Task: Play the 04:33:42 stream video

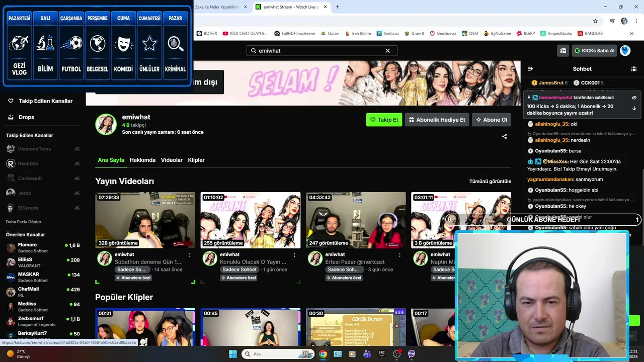Action: 356,220
